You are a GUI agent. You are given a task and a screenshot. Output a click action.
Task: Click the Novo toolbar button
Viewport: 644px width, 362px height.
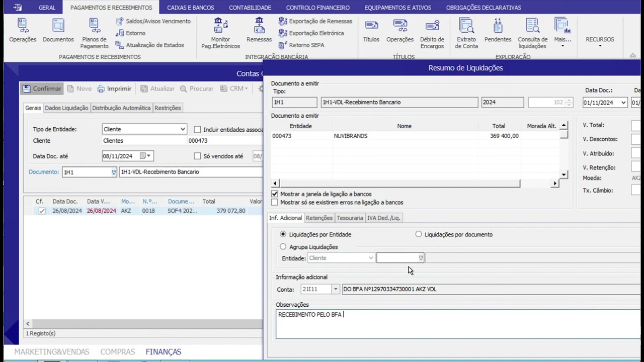click(x=79, y=88)
